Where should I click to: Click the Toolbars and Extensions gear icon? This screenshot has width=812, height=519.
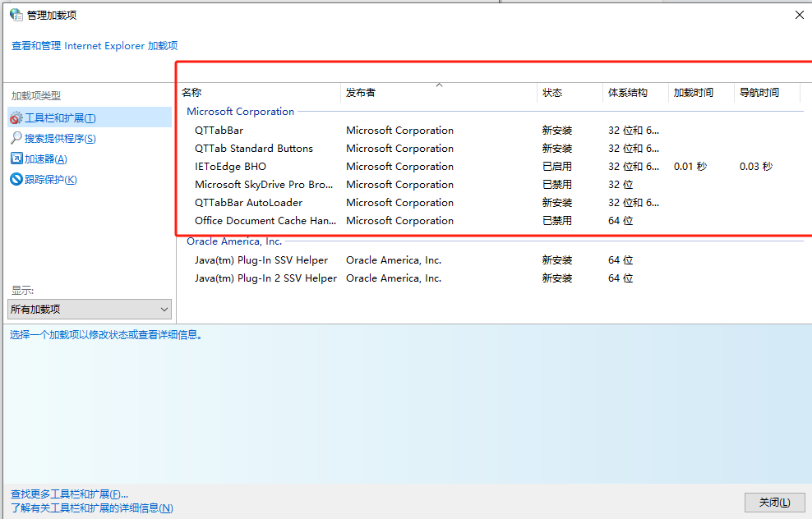point(16,118)
